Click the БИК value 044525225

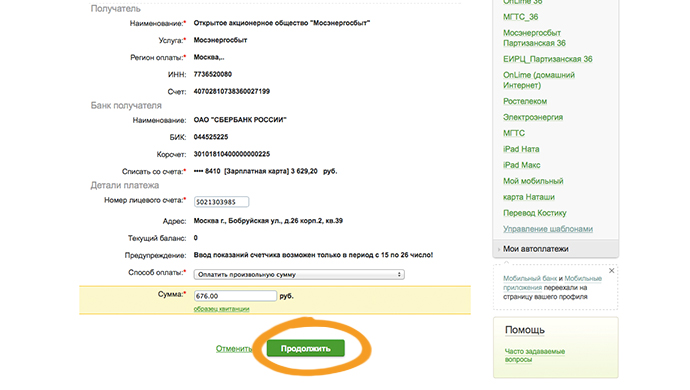211,137
